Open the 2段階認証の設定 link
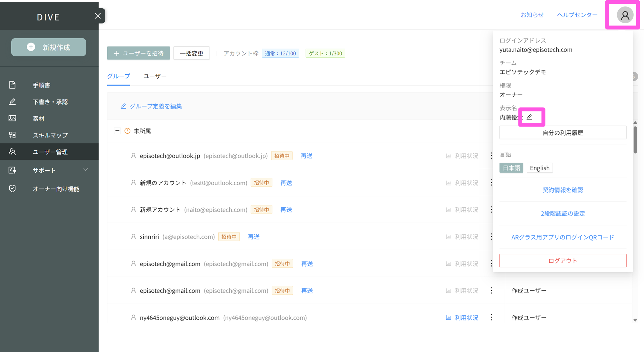Image resolution: width=644 pixels, height=352 pixels. [563, 214]
